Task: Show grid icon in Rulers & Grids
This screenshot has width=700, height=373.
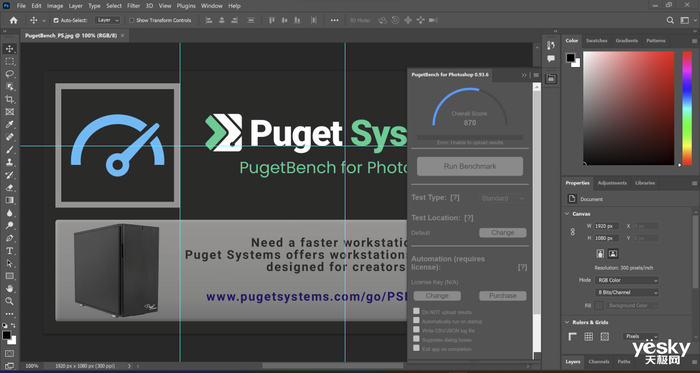Action: pyautogui.click(x=588, y=336)
